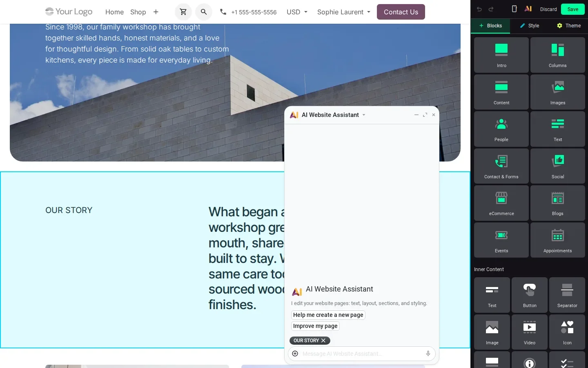Viewport: 588px width, 368px height.
Task: Switch to mobile preview
Action: (x=514, y=9)
